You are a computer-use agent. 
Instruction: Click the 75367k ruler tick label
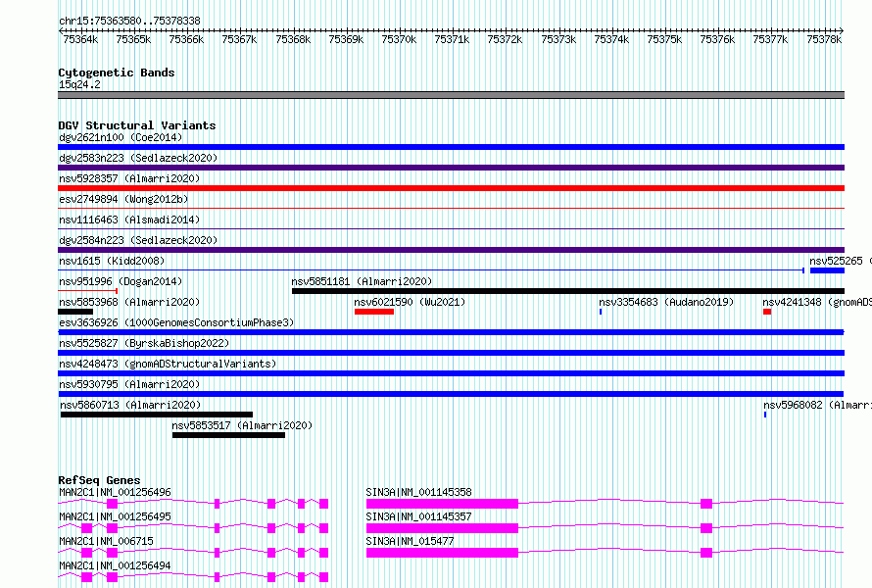pyautogui.click(x=239, y=39)
